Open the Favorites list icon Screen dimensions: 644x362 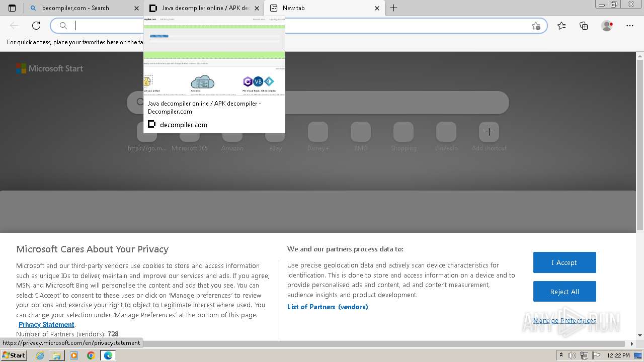tap(561, 26)
